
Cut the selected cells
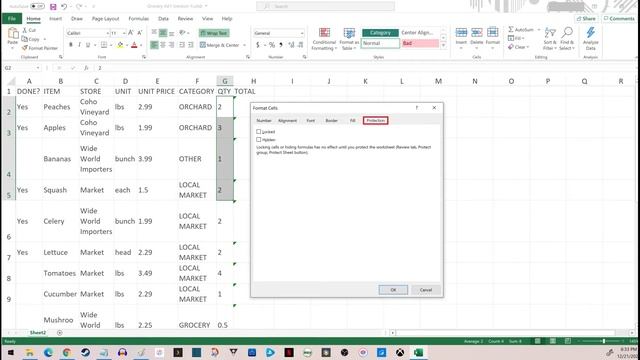point(29,30)
